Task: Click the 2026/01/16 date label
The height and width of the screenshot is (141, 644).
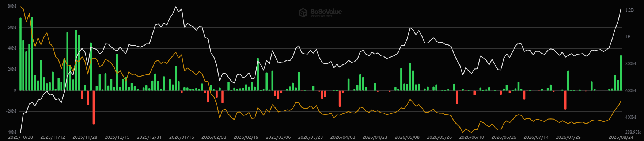Action: pyautogui.click(x=181, y=137)
